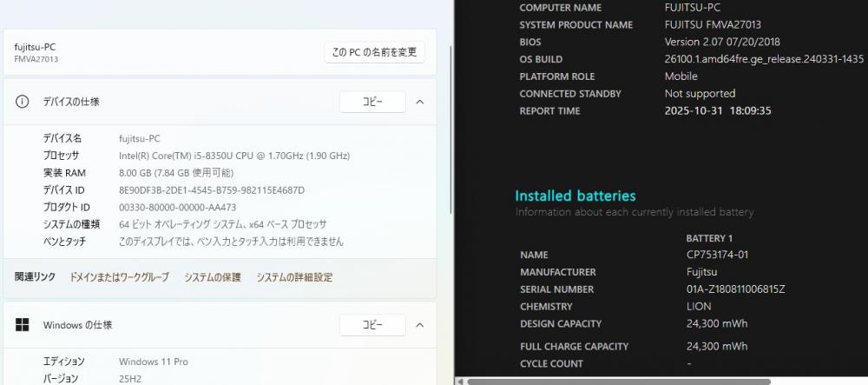This screenshot has width=868, height=385.
Task: Open the ドメインまたはワークグループ link
Action: pos(119,277)
